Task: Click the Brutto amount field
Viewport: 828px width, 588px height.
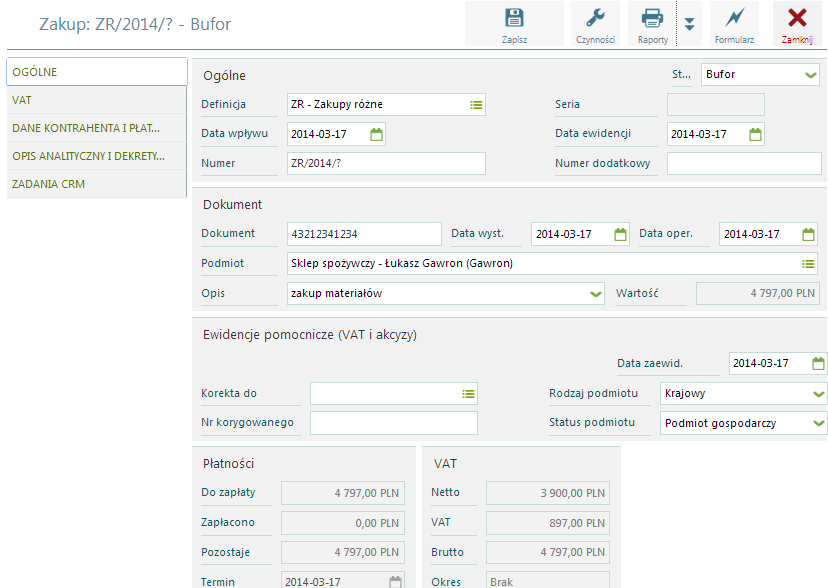Action: [x=548, y=552]
